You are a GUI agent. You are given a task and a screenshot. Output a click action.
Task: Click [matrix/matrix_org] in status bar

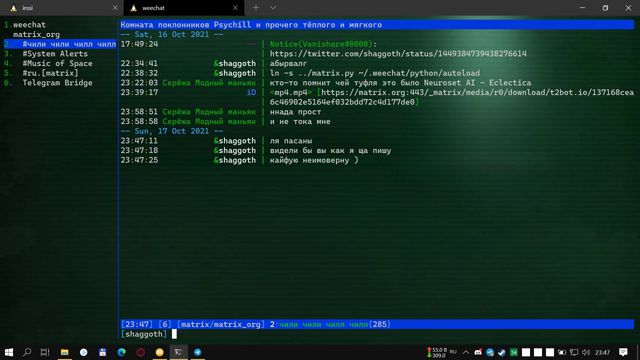pos(221,324)
